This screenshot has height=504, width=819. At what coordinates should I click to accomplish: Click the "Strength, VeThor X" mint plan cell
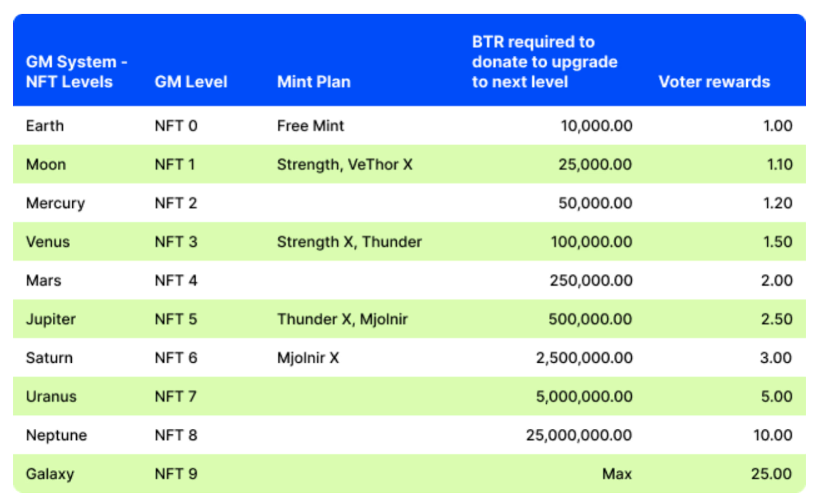(344, 165)
